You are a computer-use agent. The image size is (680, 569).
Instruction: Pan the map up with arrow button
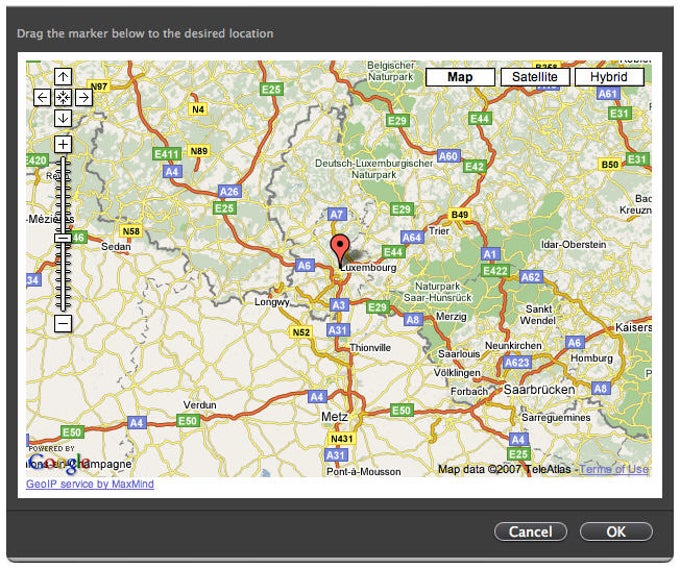[63, 77]
